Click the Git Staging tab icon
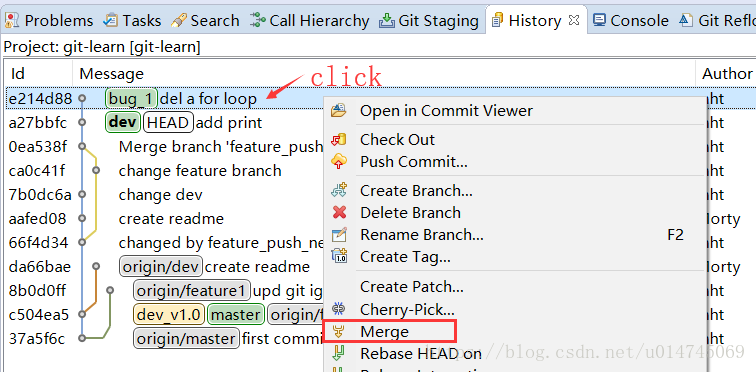This screenshot has height=372, width=756. point(387,21)
